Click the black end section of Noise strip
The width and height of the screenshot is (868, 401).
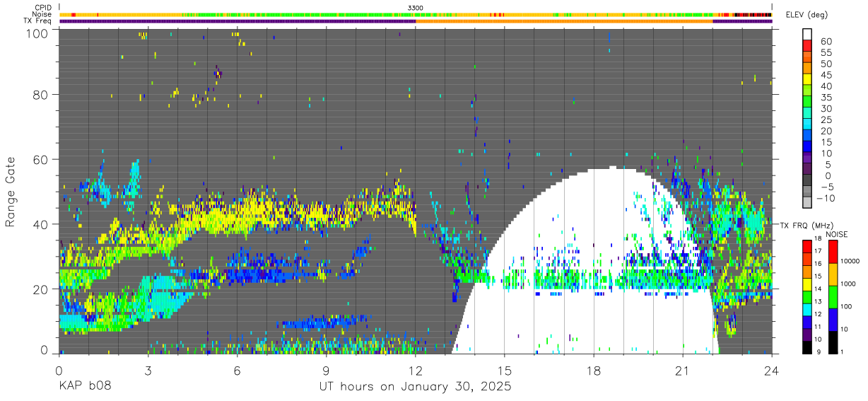tap(753, 14)
